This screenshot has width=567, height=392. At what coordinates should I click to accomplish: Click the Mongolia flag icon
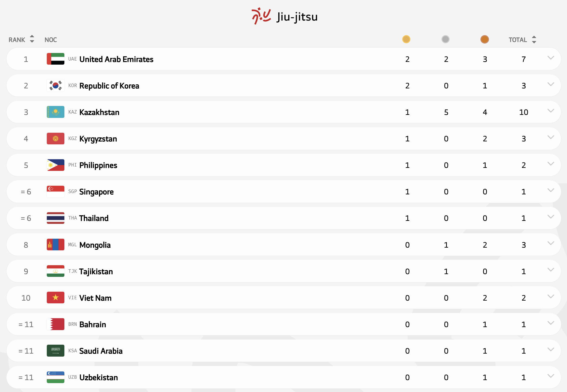55,245
